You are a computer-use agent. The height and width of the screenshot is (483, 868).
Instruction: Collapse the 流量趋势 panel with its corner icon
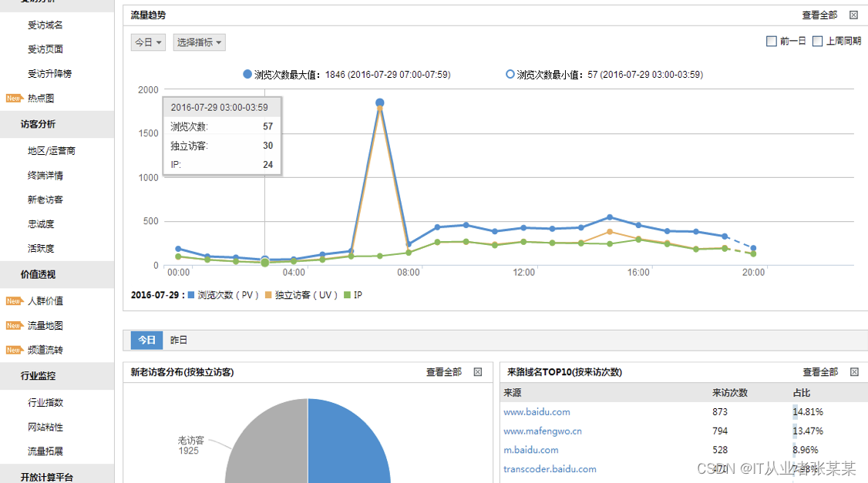[853, 15]
